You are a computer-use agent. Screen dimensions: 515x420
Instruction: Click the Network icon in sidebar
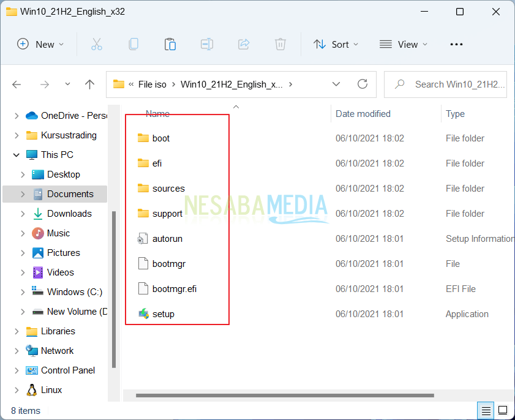[31, 351]
